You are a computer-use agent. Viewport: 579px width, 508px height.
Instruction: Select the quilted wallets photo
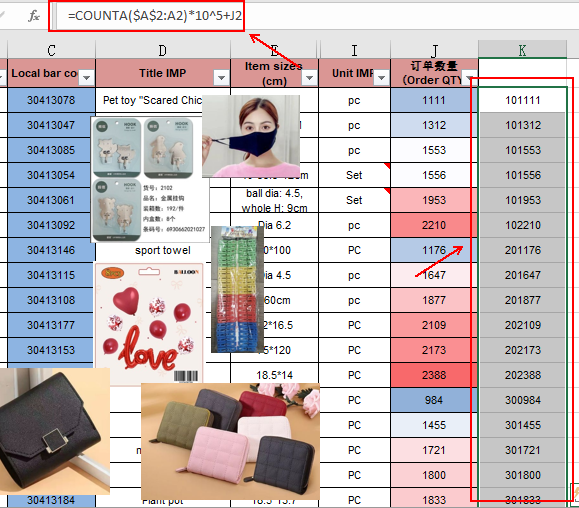tap(230, 441)
